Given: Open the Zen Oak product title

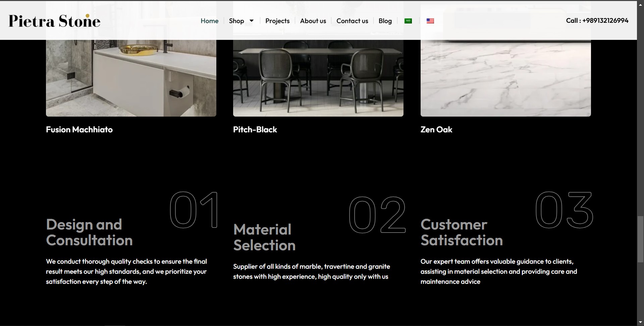Looking at the screenshot, I should [x=436, y=130].
